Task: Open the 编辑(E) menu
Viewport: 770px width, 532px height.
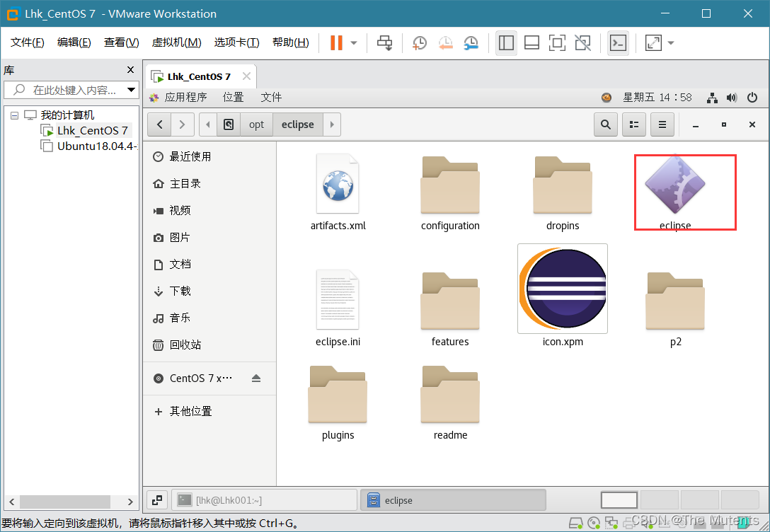Action: (x=74, y=42)
